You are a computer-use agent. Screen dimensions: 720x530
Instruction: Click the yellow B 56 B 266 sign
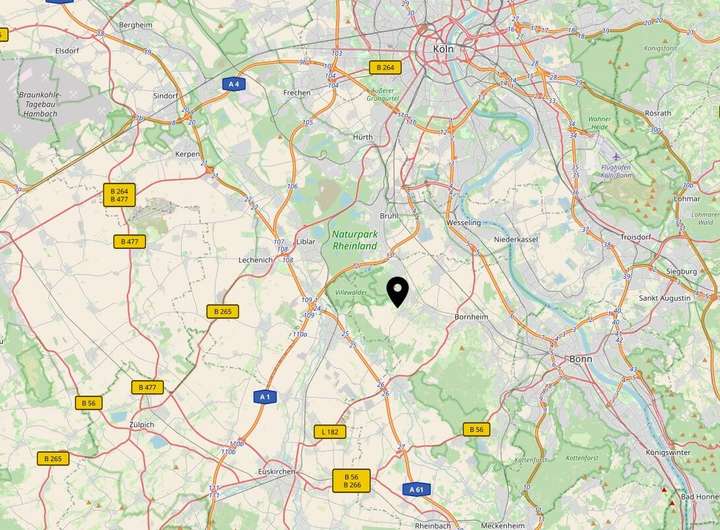pyautogui.click(x=351, y=481)
